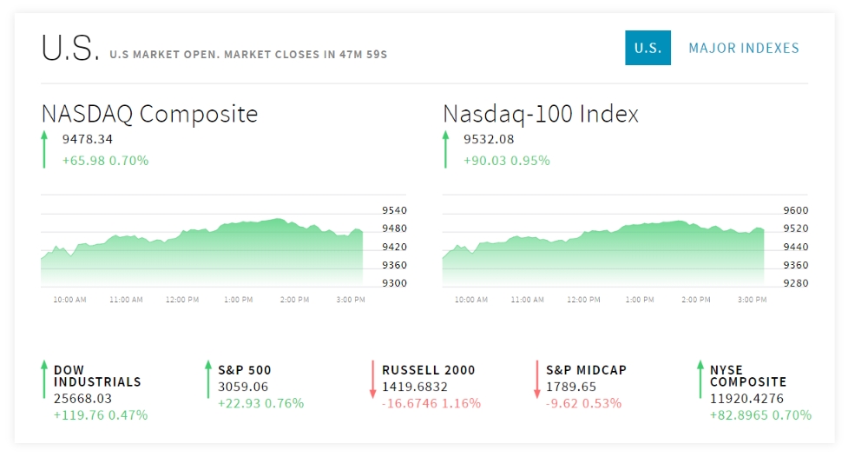
Task: Open the Nasdaq-100 Index heading link
Action: 541,114
